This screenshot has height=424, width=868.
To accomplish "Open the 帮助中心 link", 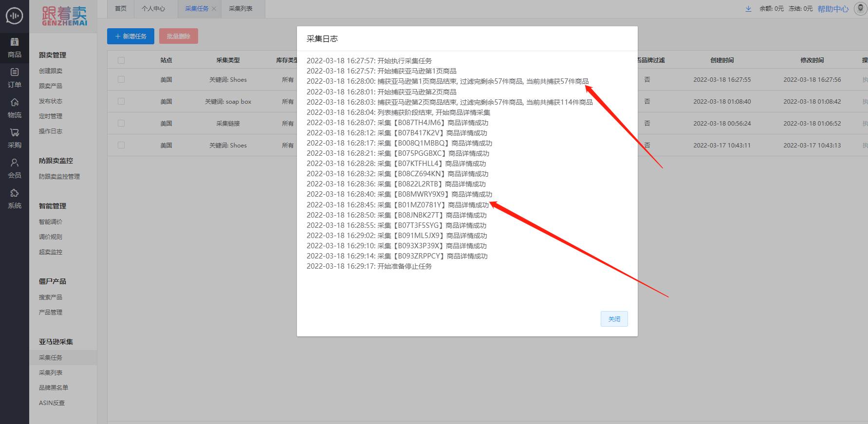I will click(833, 9).
